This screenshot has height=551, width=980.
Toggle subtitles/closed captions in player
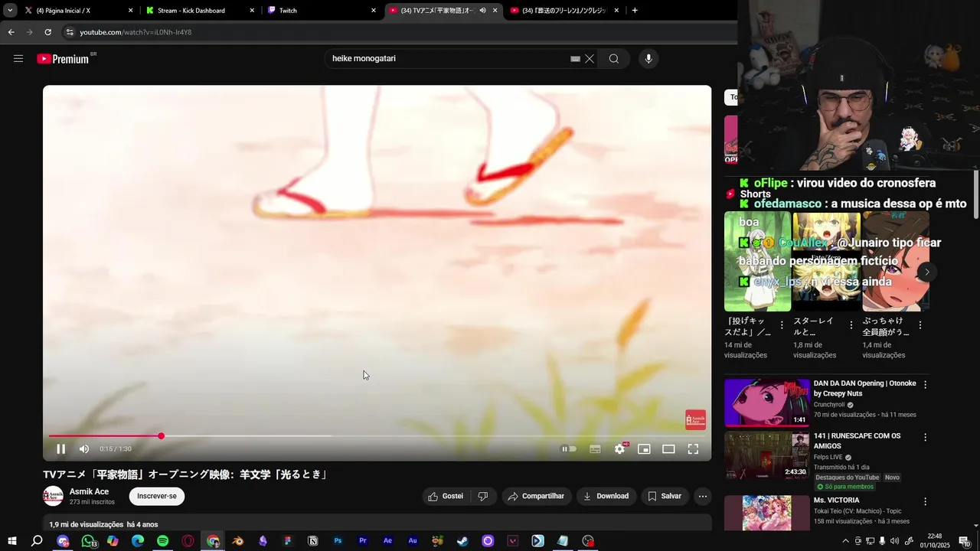tap(595, 449)
